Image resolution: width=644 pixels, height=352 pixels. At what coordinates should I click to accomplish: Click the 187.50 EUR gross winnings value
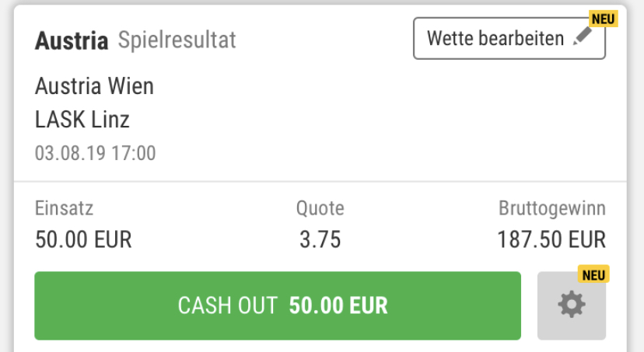coord(551,239)
